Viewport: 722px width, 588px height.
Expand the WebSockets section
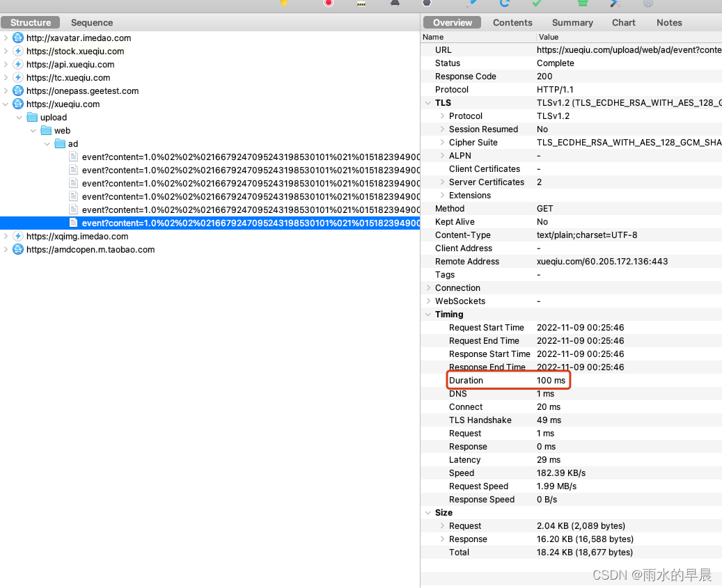[428, 301]
